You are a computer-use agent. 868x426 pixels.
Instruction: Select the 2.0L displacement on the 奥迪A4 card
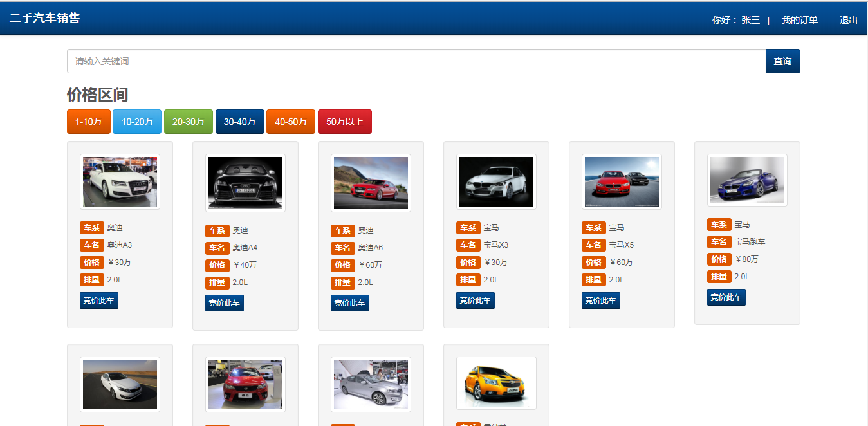click(240, 282)
